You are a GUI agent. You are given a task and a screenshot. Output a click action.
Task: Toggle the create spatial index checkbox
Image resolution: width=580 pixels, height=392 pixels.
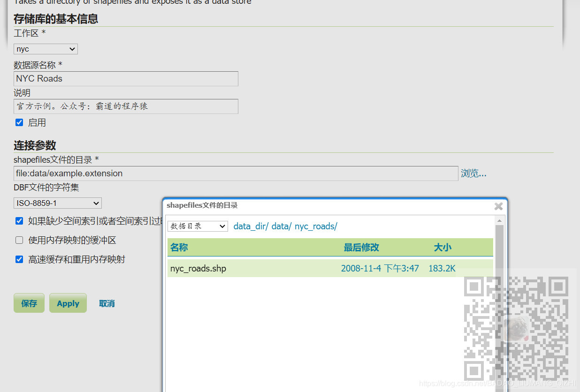tap(19, 221)
